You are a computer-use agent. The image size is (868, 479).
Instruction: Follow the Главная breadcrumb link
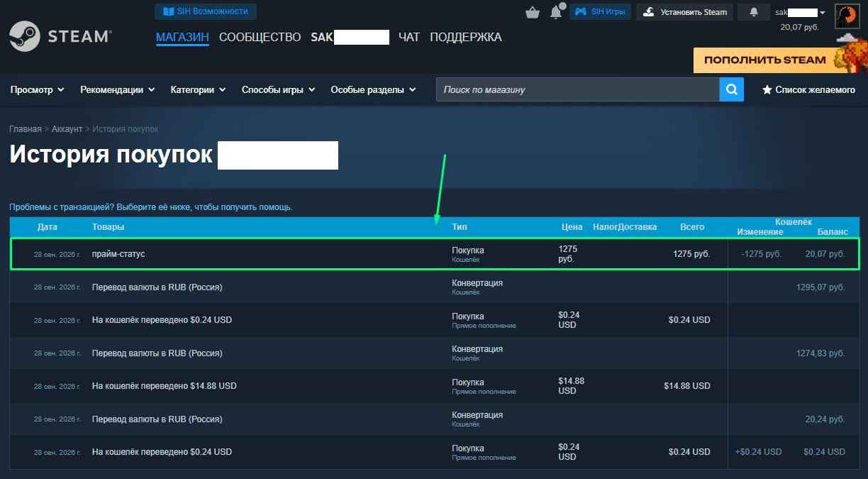click(x=26, y=129)
